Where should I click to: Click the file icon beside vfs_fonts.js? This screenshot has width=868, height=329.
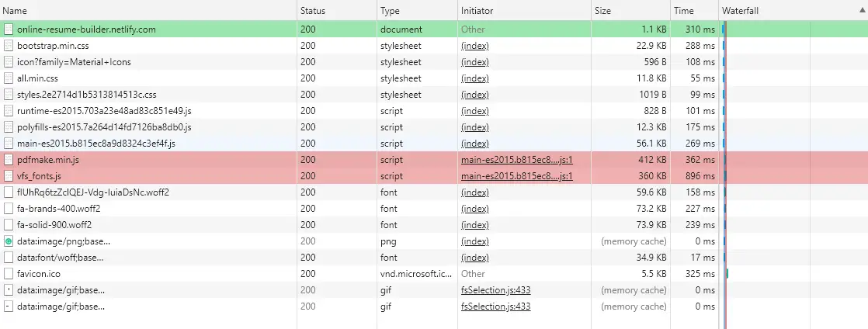[9, 176]
